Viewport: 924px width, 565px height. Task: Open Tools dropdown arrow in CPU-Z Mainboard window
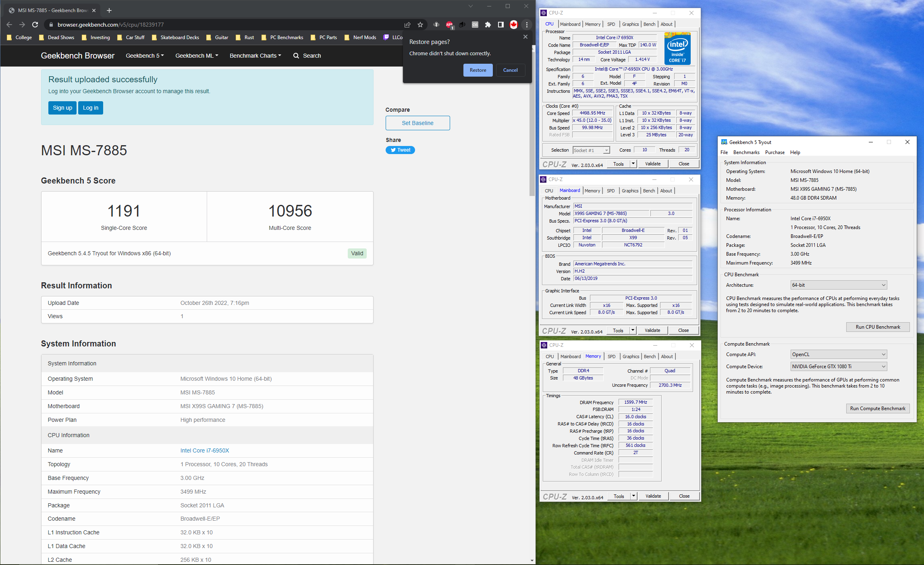click(x=633, y=330)
